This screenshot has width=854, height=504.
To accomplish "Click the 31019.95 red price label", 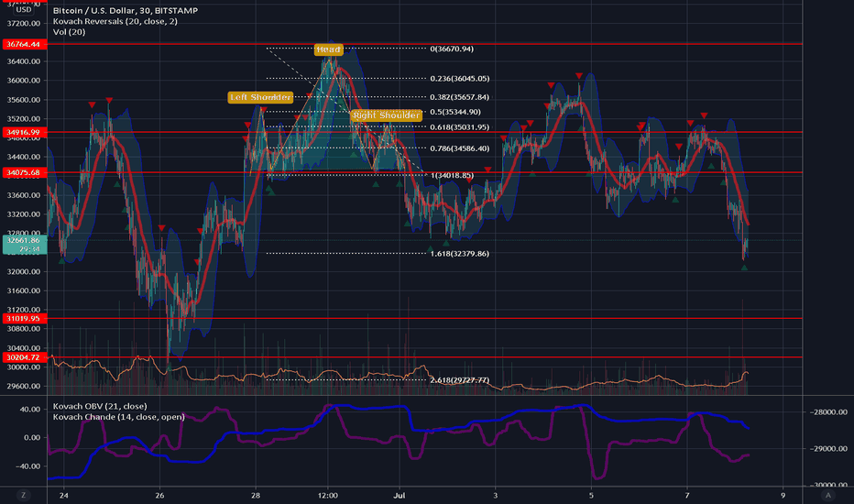I will point(24,318).
